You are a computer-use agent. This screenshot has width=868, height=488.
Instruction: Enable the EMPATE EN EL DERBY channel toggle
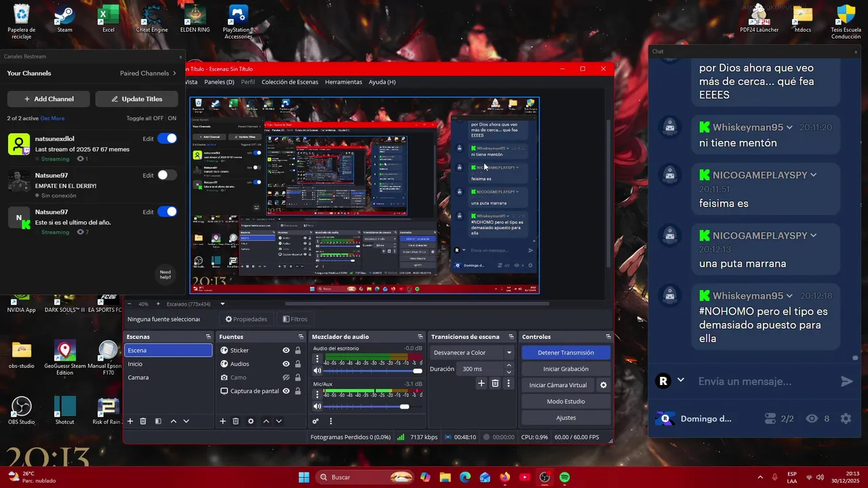tap(167, 175)
